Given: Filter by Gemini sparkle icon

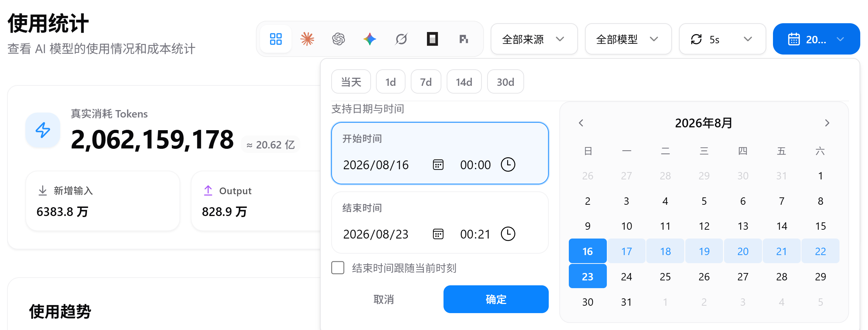Looking at the screenshot, I should pyautogui.click(x=370, y=39).
